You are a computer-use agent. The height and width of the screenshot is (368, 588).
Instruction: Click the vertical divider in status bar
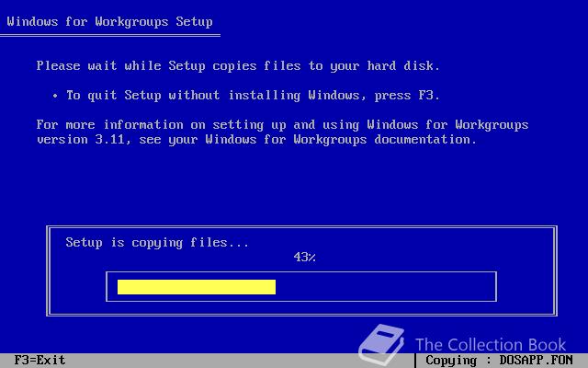click(415, 361)
